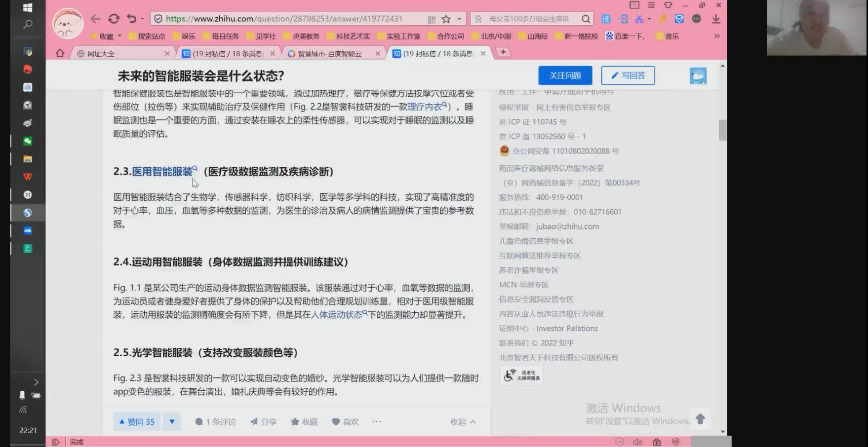Open the translate tool in the toolbar

click(605, 19)
